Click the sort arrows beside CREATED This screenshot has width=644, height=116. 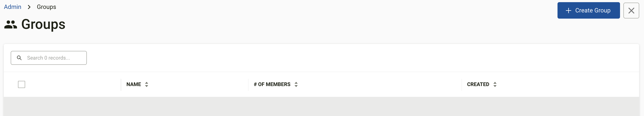point(495,84)
